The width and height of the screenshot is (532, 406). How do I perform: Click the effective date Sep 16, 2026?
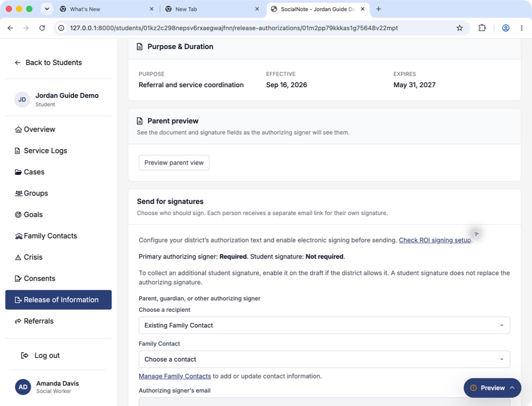(286, 85)
